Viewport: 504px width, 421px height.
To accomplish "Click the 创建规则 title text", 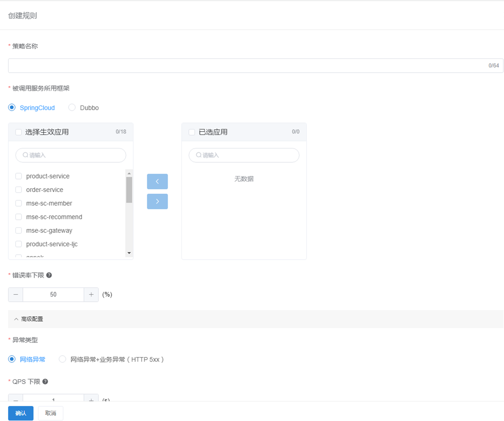I will pyautogui.click(x=22, y=16).
